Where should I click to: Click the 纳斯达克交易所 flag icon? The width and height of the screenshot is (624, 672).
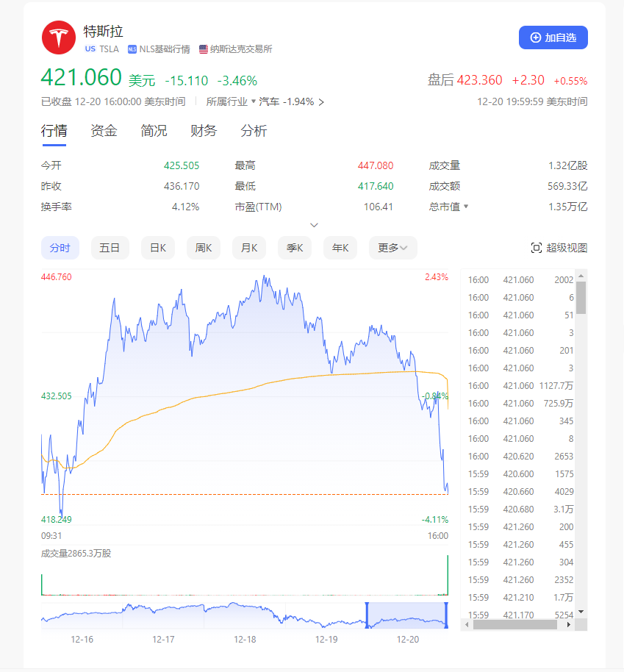[204, 49]
